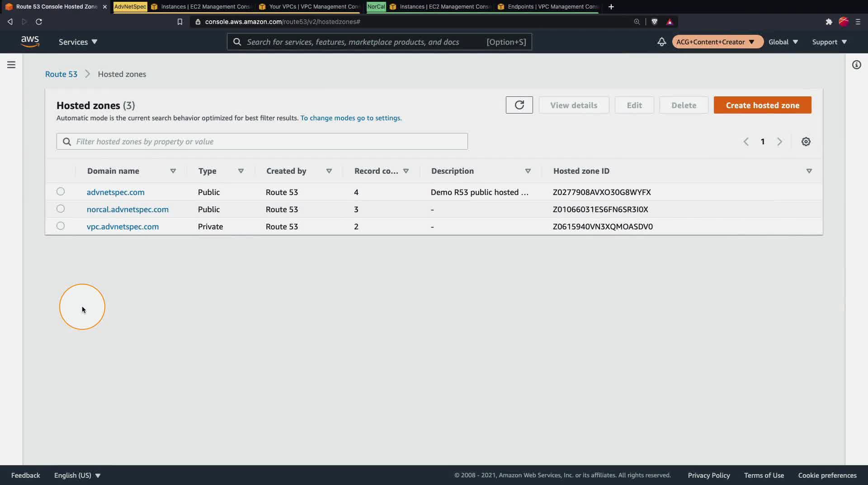Click the browser forward arrow

coord(24,22)
